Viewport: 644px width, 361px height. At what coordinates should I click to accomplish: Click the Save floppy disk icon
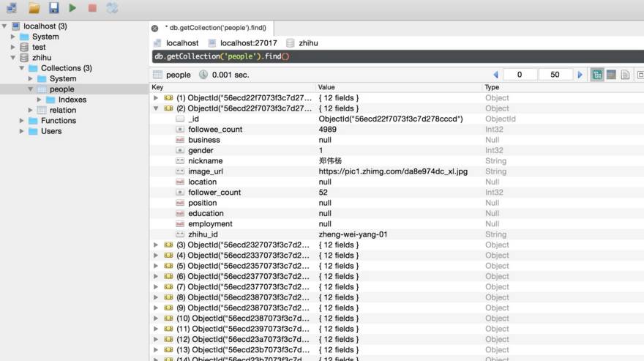(x=53, y=8)
